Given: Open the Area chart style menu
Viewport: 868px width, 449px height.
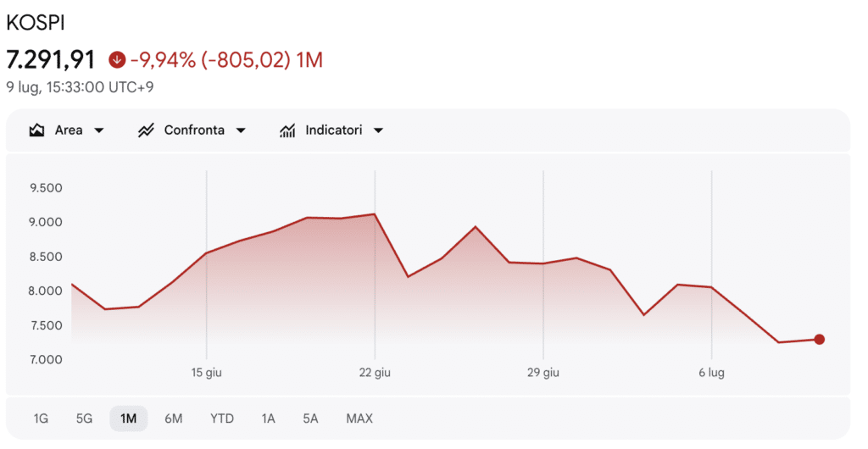Looking at the screenshot, I should [x=66, y=130].
